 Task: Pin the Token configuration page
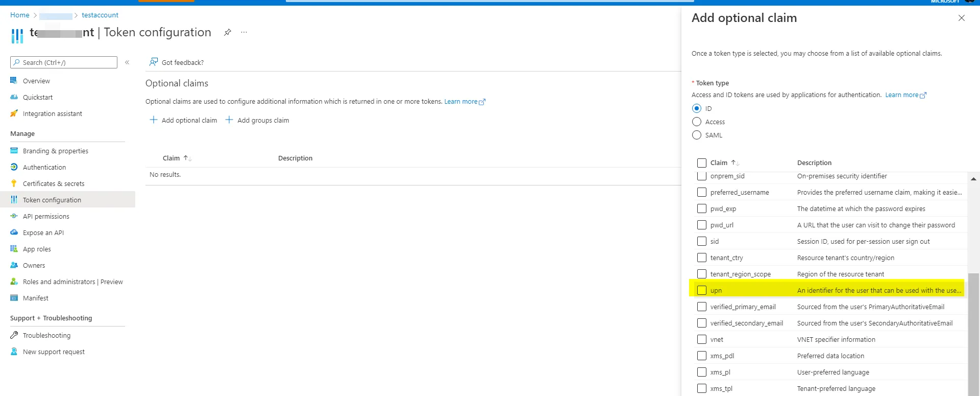[228, 32]
